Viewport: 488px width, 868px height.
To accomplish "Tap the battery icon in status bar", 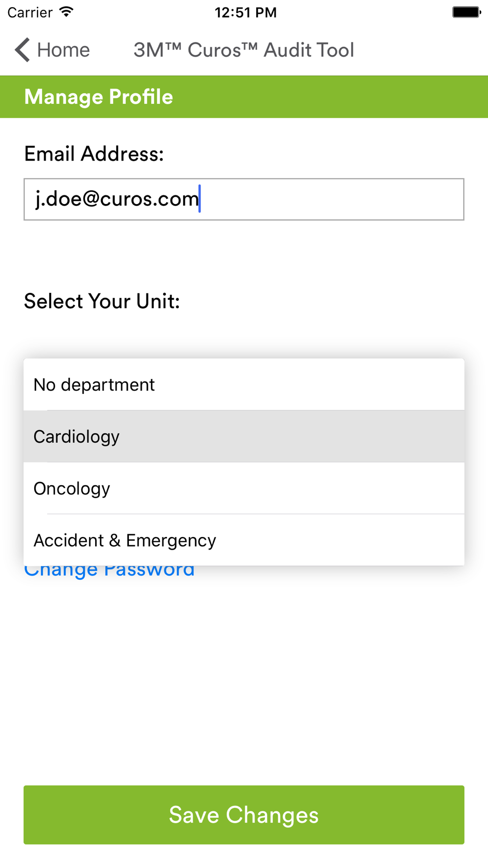I will [467, 12].
